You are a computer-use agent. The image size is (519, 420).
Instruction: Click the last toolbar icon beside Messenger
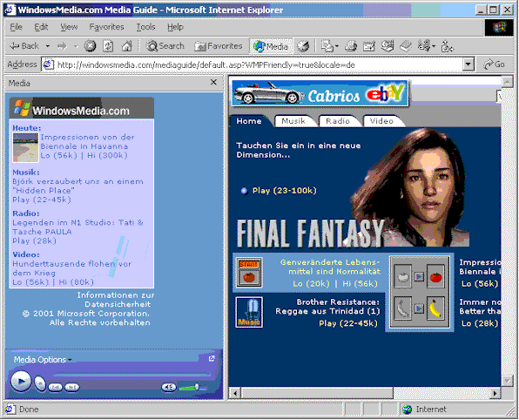(x=448, y=46)
